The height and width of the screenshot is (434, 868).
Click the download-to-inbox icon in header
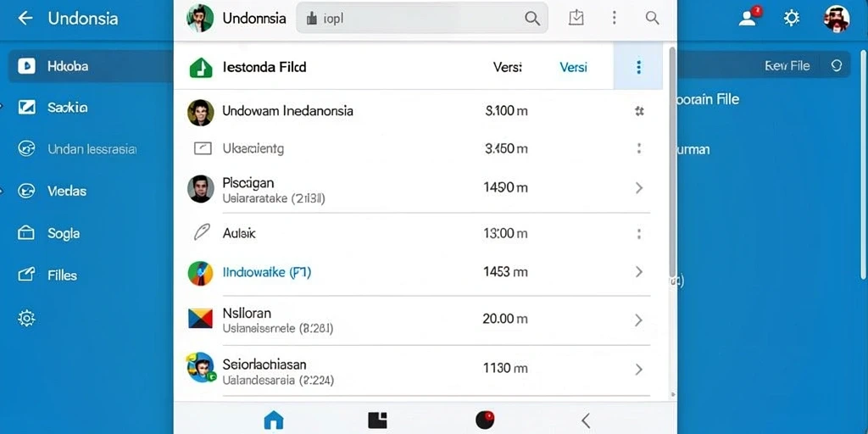point(576,18)
